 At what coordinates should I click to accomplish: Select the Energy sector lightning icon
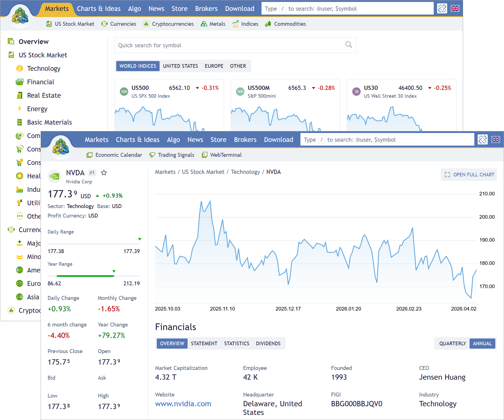[19, 109]
